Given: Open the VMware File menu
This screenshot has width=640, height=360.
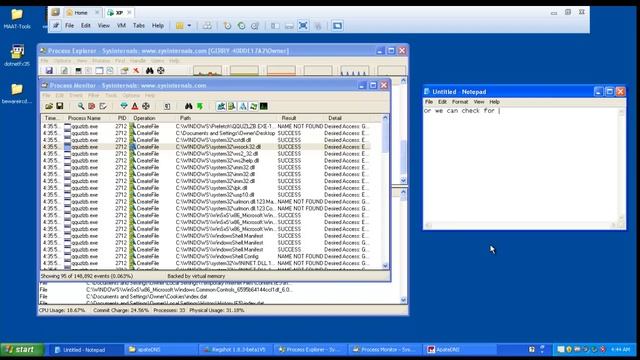Looking at the screenshot, I should (x=70, y=25).
